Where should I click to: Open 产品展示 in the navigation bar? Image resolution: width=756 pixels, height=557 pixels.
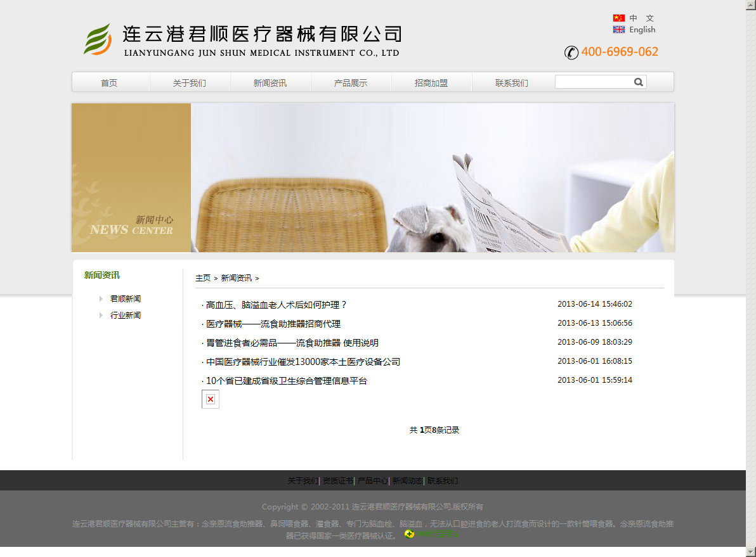coord(351,83)
